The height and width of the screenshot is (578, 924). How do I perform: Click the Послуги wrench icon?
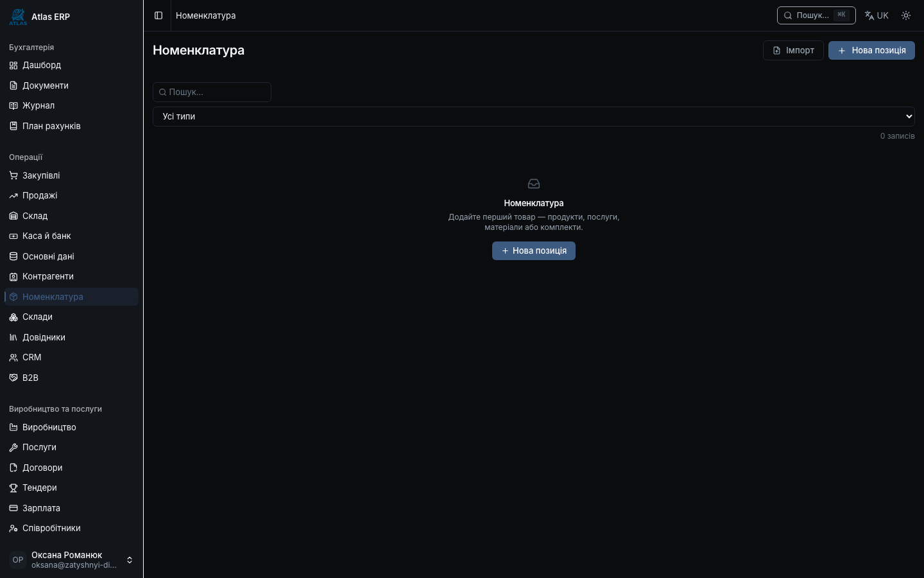tap(13, 447)
